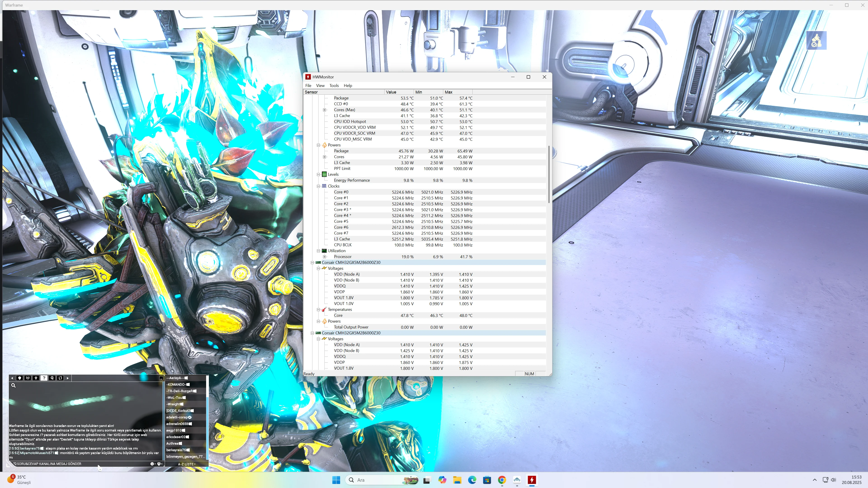Open the emoji picker in the chat bar

tap(152, 464)
